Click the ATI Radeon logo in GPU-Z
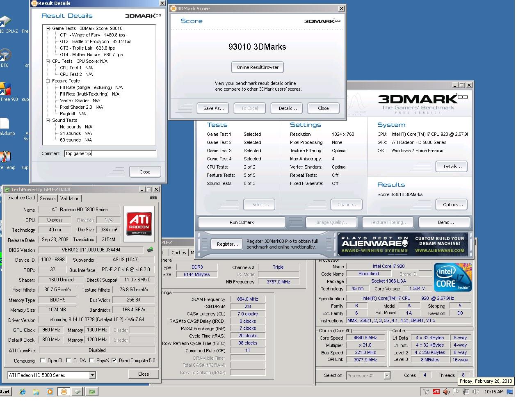This screenshot has height=420, width=525. pos(139,224)
